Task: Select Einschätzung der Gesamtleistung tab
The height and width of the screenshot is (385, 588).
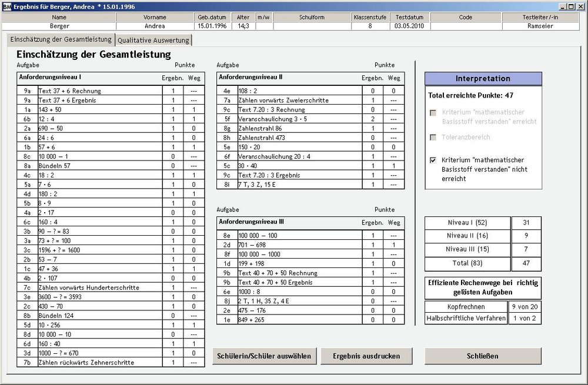Action: coord(61,39)
